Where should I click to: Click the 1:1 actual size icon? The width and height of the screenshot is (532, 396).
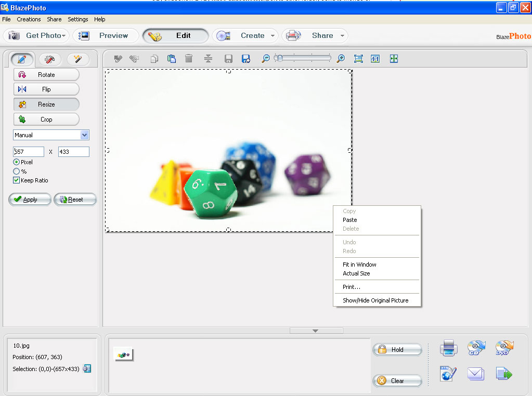375,59
